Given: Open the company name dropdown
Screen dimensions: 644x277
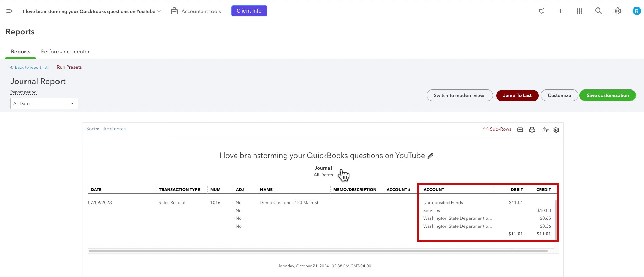Looking at the screenshot, I should (92, 11).
